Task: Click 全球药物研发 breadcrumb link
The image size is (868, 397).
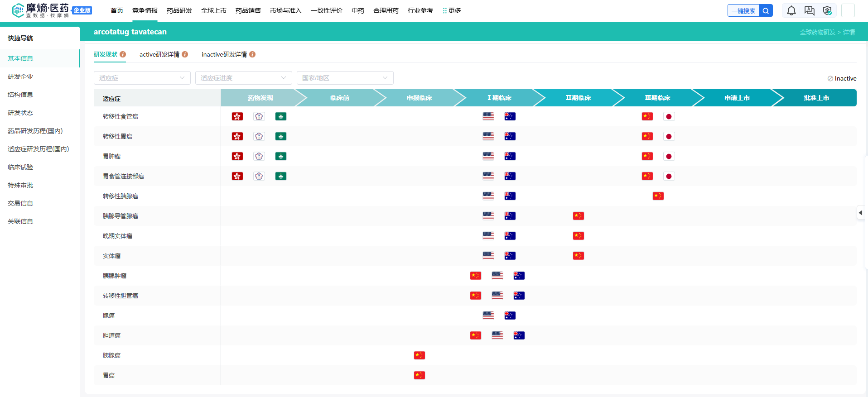Action: coord(817,32)
